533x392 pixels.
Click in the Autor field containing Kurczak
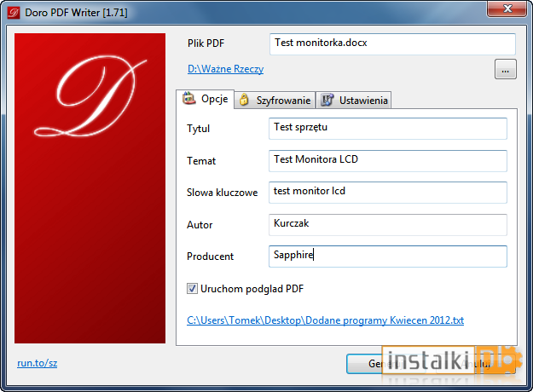(388, 224)
